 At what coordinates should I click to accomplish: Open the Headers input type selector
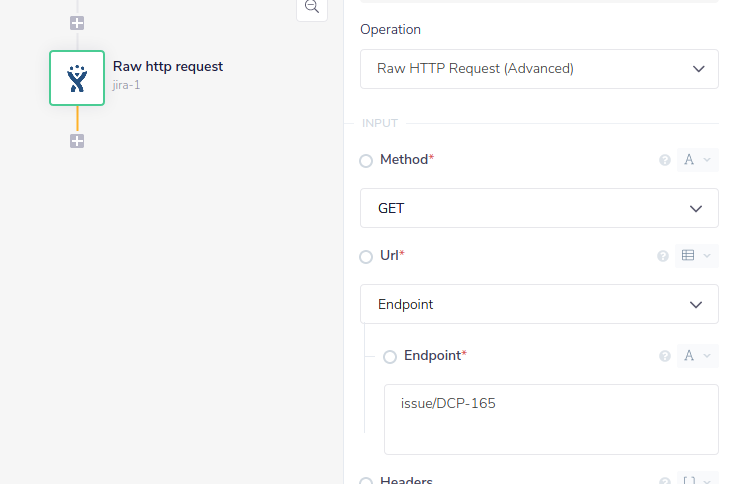point(697,480)
